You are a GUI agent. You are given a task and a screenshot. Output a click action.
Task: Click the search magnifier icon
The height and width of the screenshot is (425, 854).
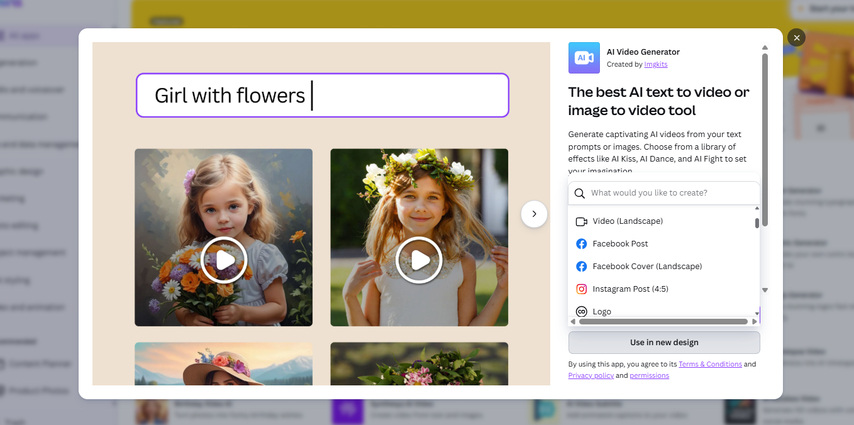(x=580, y=193)
